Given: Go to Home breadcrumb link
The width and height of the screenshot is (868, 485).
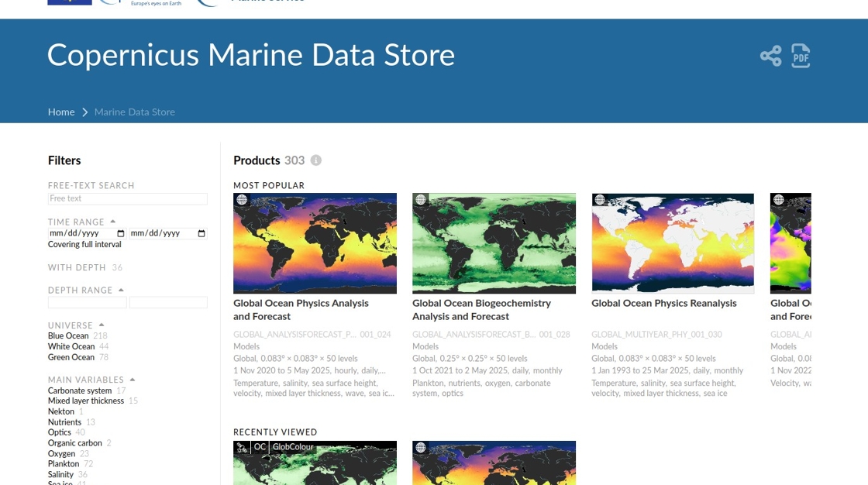Looking at the screenshot, I should (x=61, y=112).
